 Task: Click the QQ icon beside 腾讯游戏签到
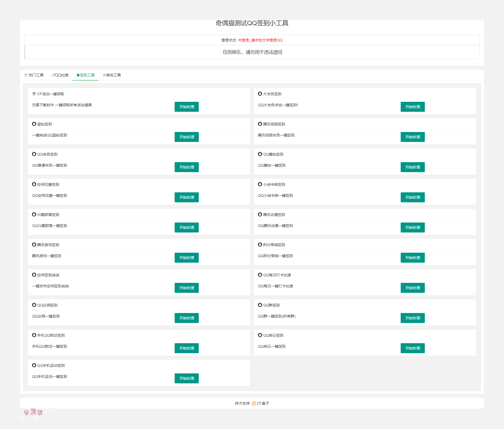click(34, 245)
